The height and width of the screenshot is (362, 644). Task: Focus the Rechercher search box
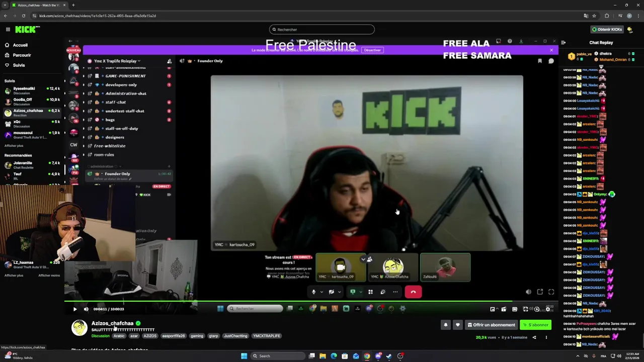tap(322, 30)
